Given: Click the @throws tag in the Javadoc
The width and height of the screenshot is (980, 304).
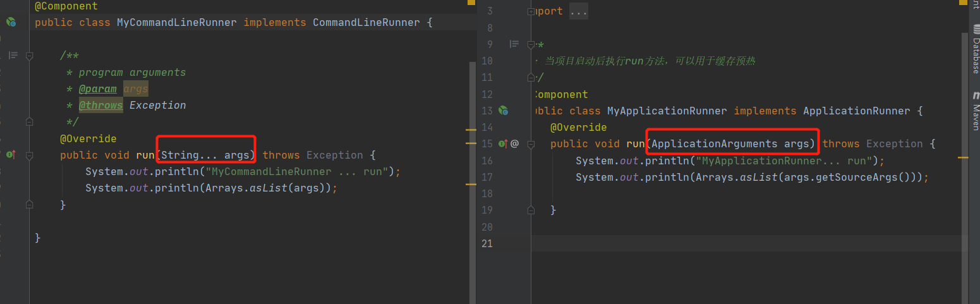Looking at the screenshot, I should tap(100, 106).
